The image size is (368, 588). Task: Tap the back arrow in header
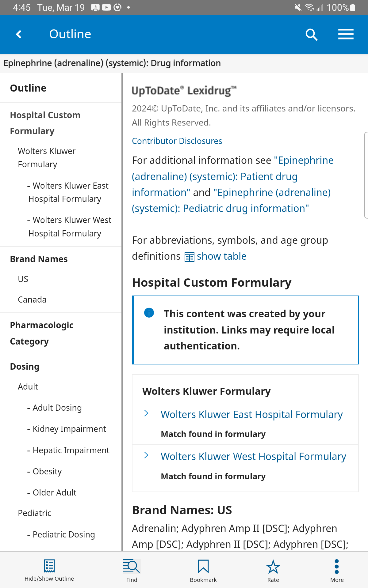coord(19,34)
